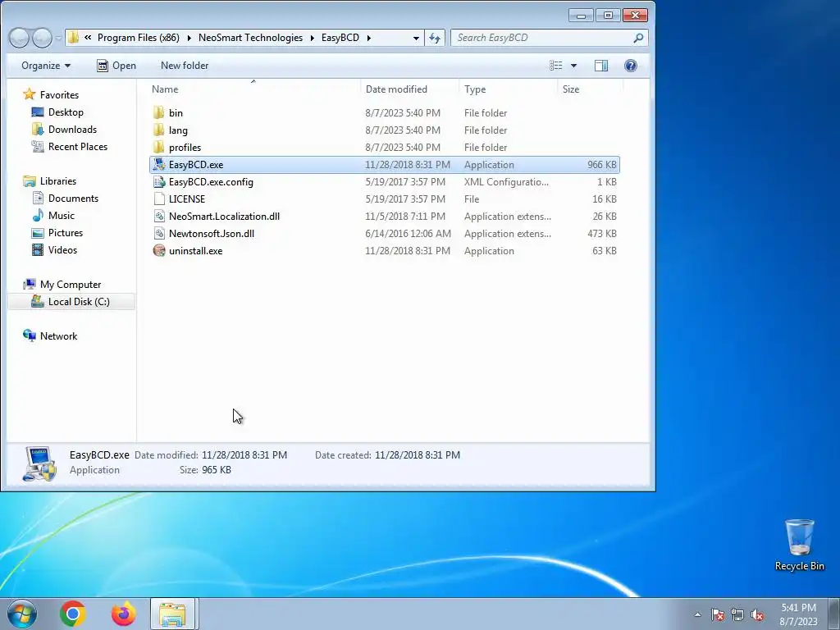Viewport: 840px width, 630px height.
Task: Open the bin folder icon
Action: click(158, 113)
